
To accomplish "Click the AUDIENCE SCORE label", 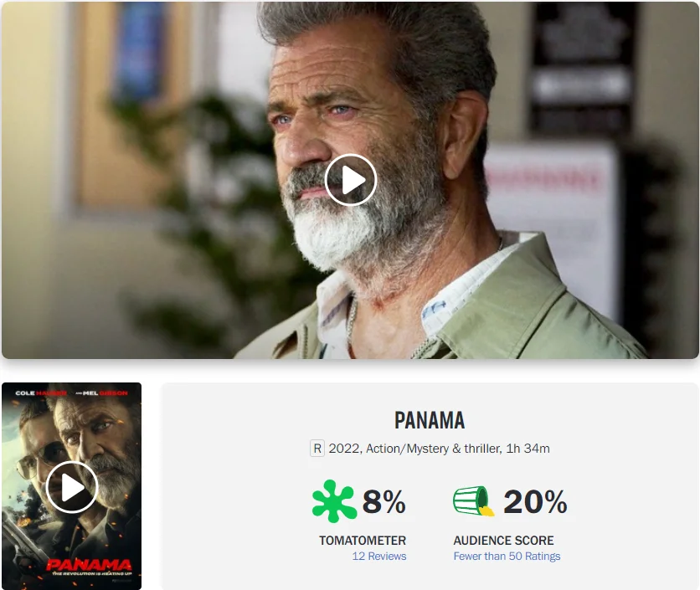I will [503, 541].
